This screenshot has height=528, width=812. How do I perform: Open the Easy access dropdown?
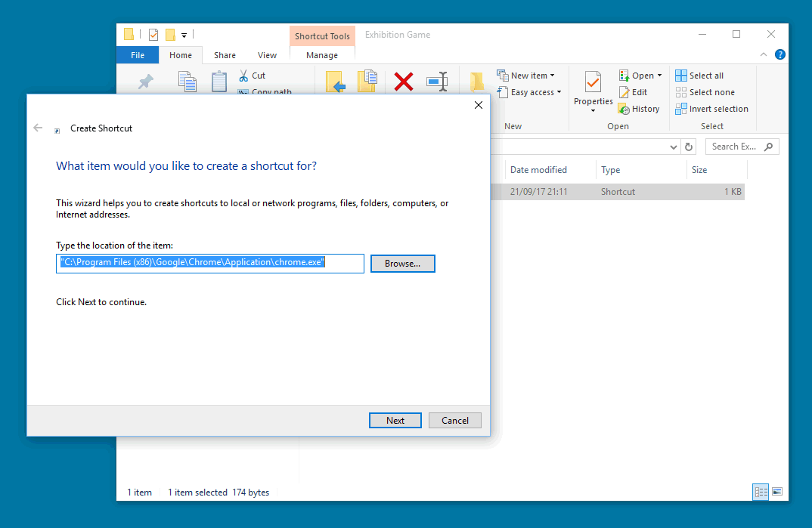[x=529, y=92]
